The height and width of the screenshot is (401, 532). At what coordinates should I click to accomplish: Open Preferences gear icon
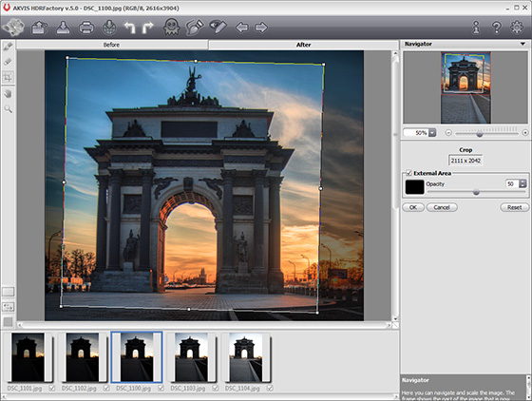point(517,28)
